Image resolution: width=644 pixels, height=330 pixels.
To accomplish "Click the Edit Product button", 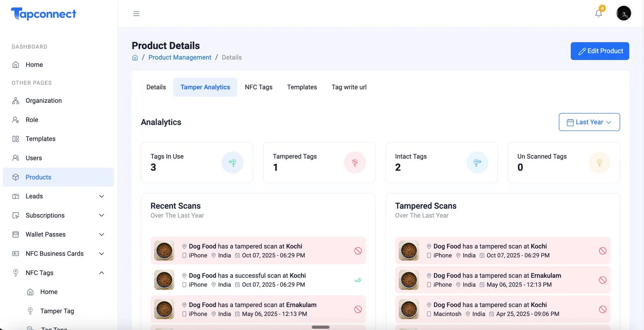I will [x=600, y=51].
